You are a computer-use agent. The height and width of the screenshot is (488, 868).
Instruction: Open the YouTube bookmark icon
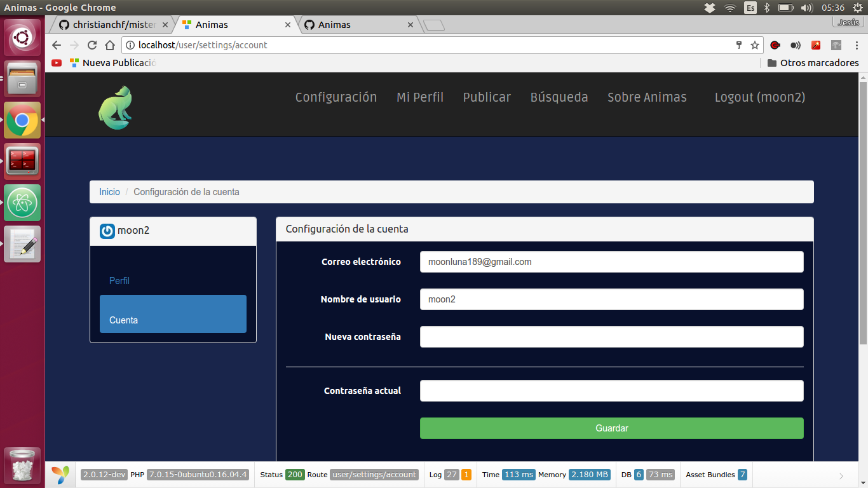(57, 63)
